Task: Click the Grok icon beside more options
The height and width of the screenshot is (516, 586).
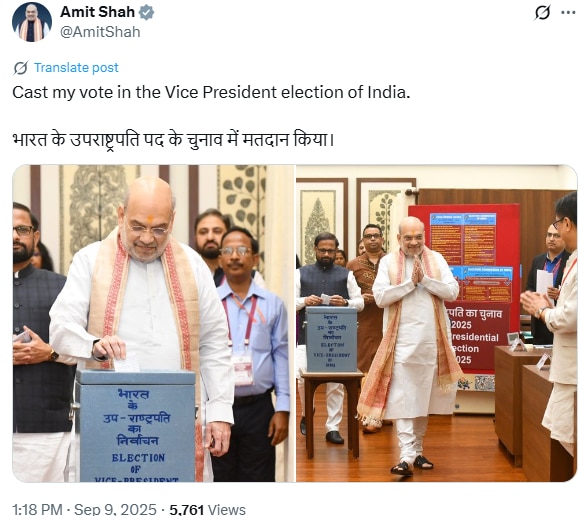Action: click(542, 13)
